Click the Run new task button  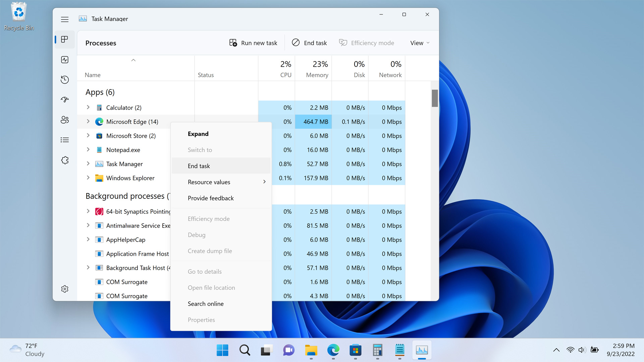pyautogui.click(x=253, y=43)
